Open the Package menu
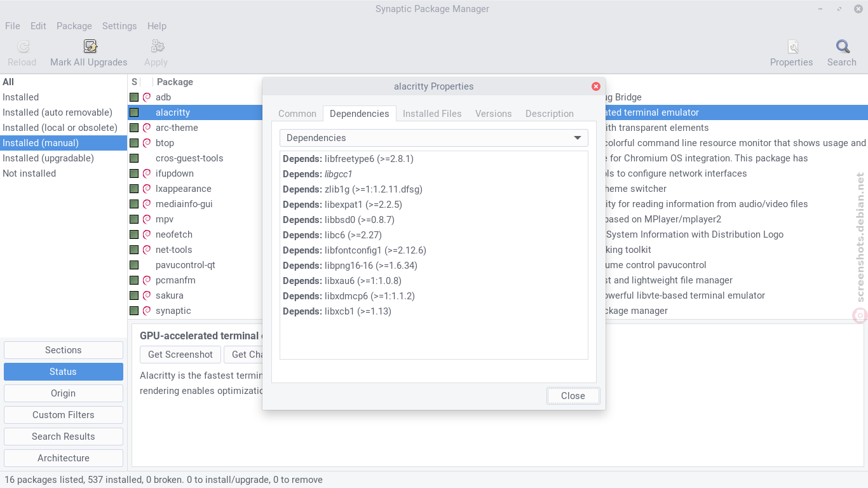The image size is (868, 488). click(x=74, y=26)
